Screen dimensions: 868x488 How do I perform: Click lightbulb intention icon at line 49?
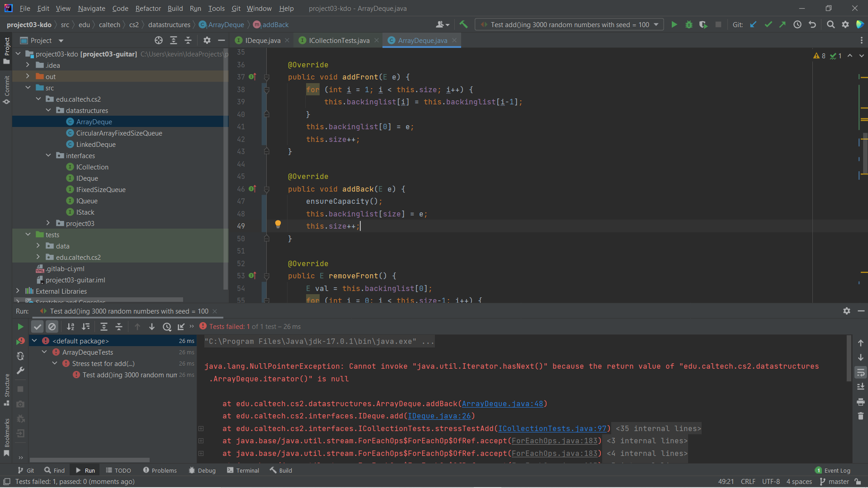(278, 224)
